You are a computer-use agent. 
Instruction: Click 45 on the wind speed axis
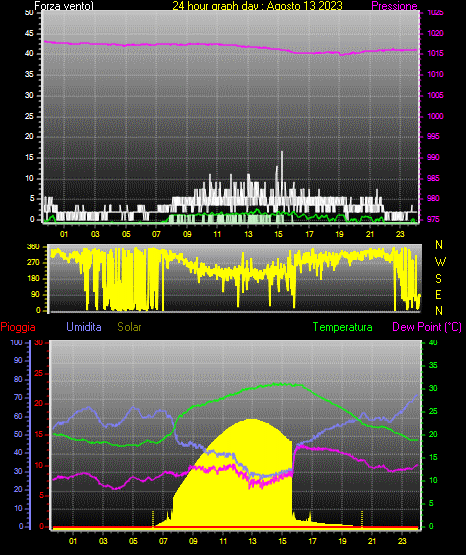coord(29,33)
